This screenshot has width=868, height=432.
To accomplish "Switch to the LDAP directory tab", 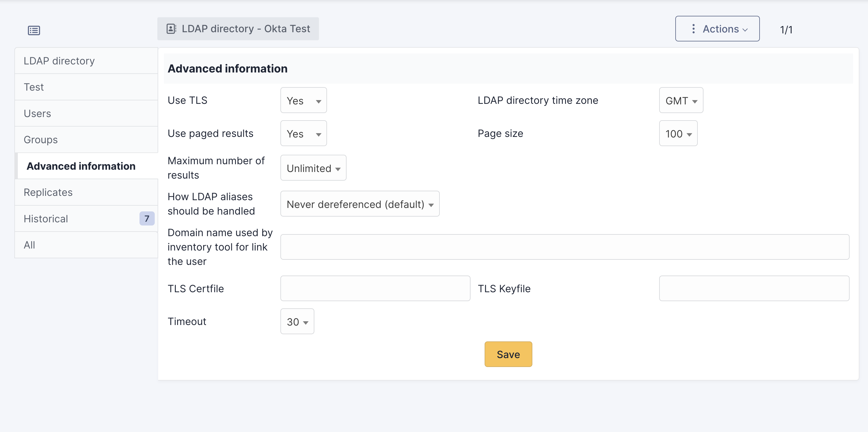I will 59,61.
